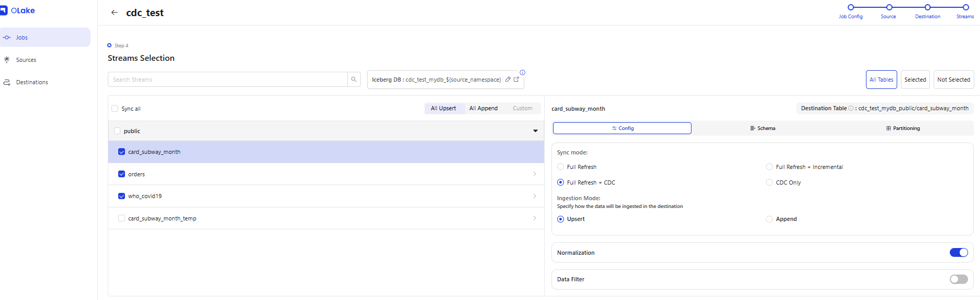Open who_covid19 stream details chevron

[x=535, y=196]
